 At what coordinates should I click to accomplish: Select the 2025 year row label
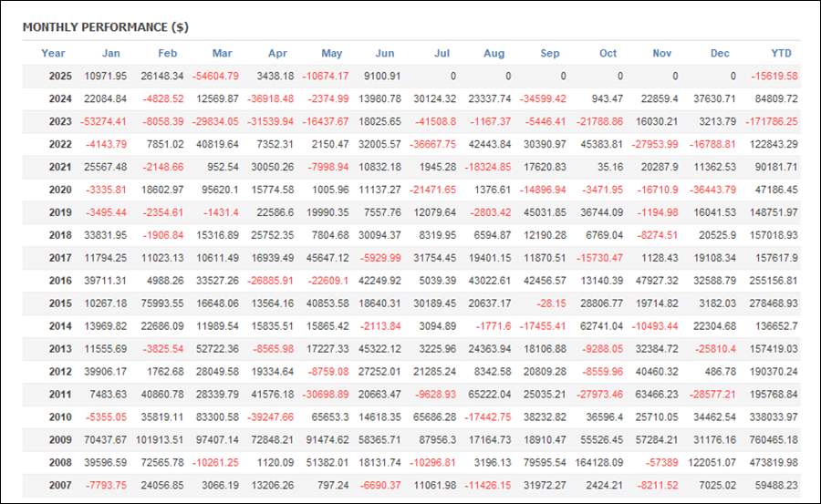click(60, 76)
